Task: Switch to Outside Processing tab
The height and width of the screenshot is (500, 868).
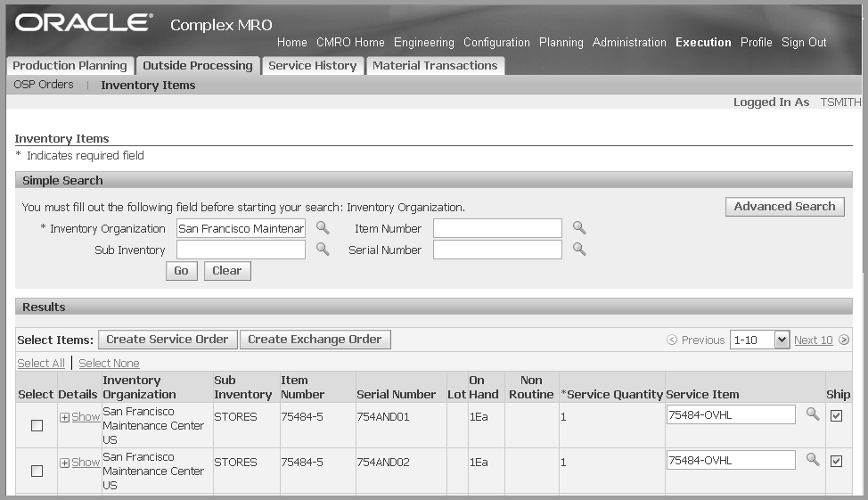Action: (198, 65)
